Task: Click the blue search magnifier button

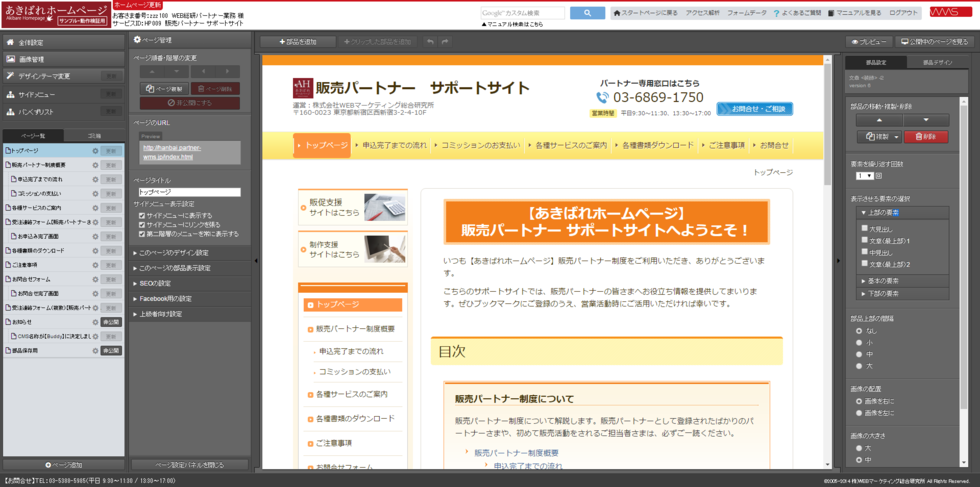Action: coord(587,13)
